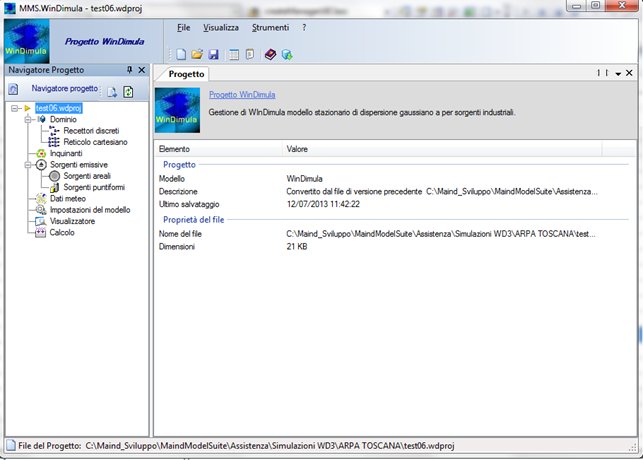
Task: Select the Descrizione row label
Action: pos(178,191)
